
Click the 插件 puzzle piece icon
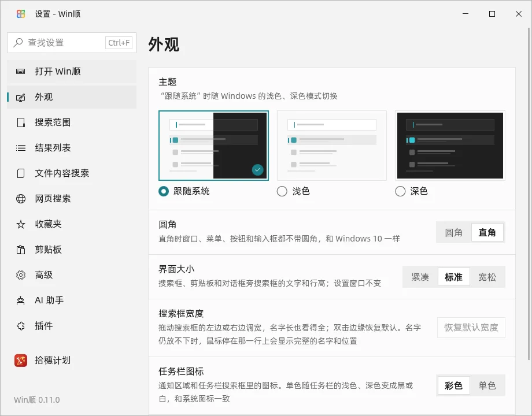(x=21, y=326)
